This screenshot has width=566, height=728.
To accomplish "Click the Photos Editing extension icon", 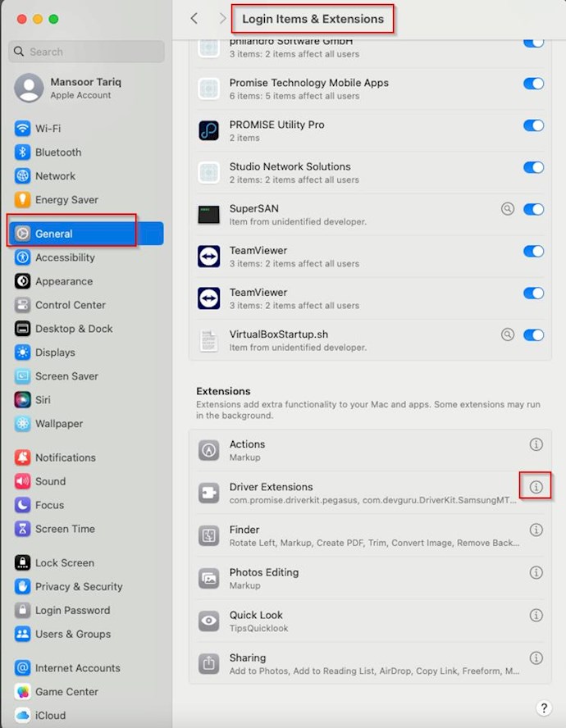I will coord(208,578).
